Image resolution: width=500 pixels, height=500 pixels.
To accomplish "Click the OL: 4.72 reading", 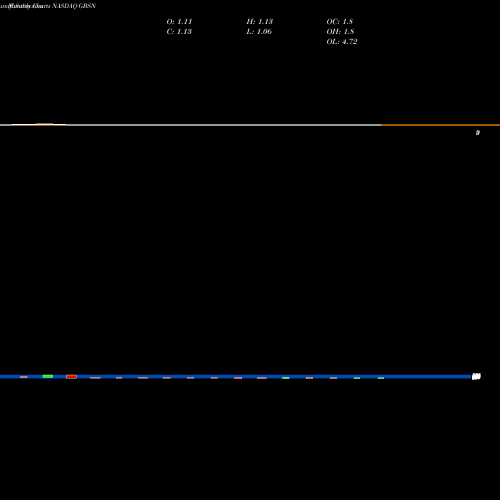I will [342, 42].
